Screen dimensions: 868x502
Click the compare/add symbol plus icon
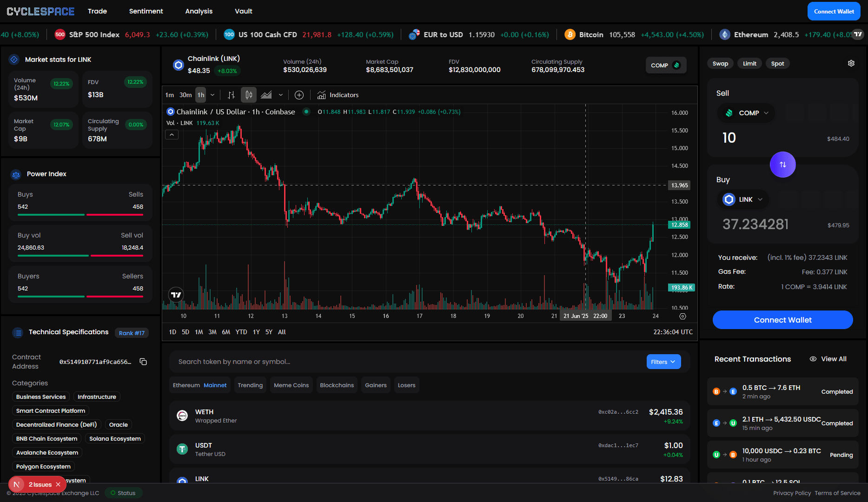tap(299, 95)
